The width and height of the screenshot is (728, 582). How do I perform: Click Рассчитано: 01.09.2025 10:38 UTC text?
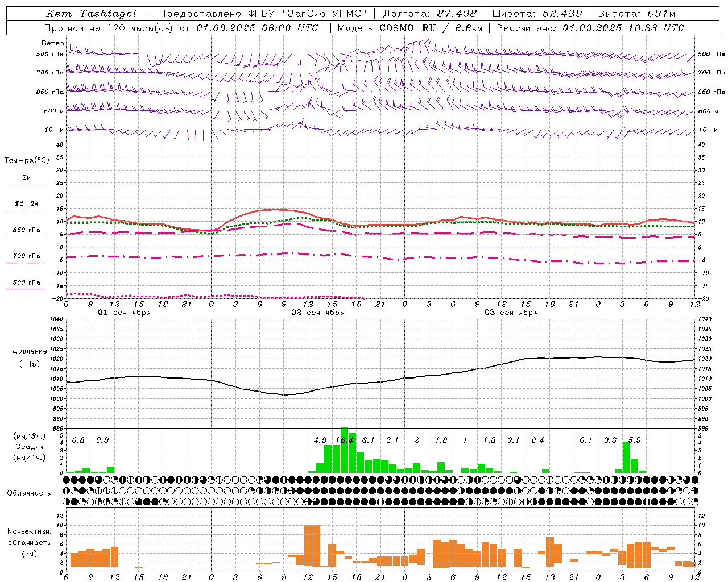pyautogui.click(x=590, y=28)
